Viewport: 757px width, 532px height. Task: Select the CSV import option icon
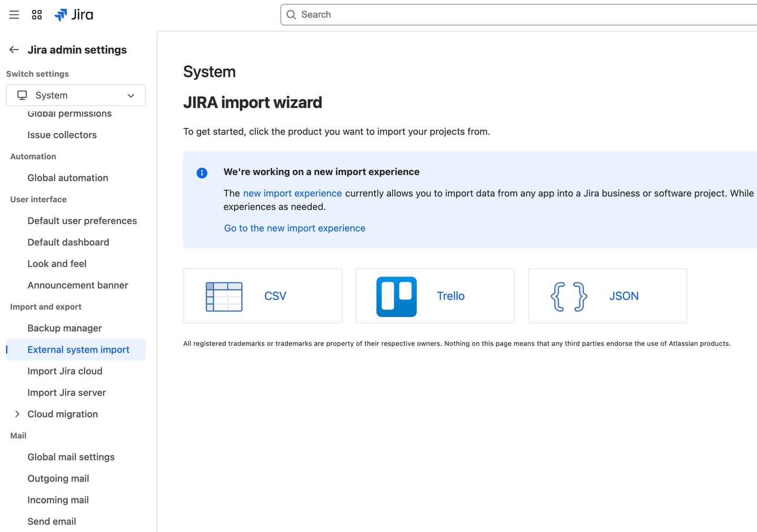225,296
